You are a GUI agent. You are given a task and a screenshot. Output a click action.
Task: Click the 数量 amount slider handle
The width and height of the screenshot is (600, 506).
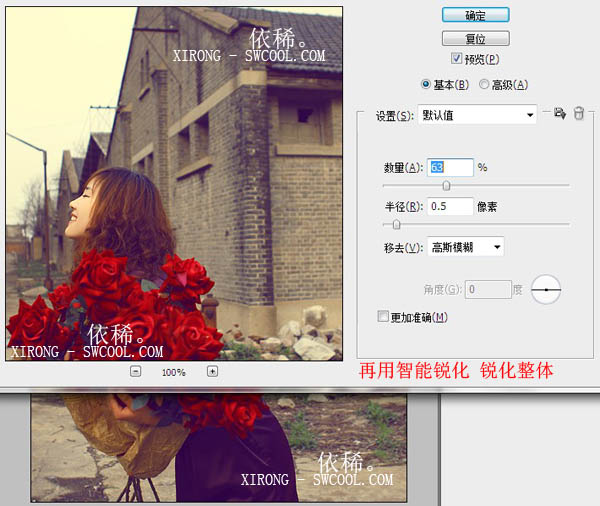tap(446, 185)
